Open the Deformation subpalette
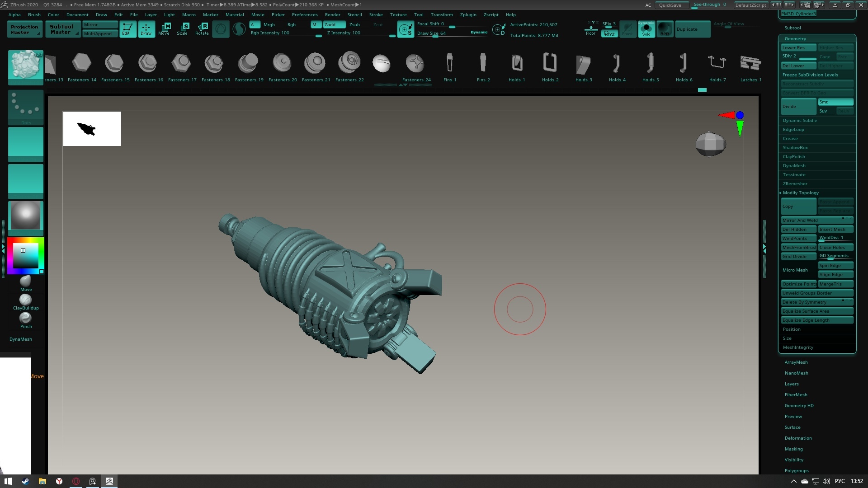868x488 pixels. pos(798,438)
